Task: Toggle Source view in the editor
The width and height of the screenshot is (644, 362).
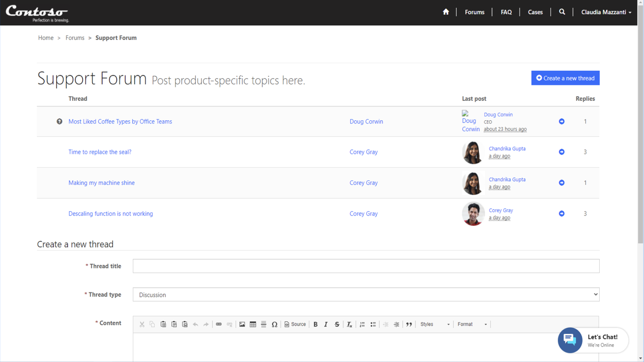Action: coord(295,324)
